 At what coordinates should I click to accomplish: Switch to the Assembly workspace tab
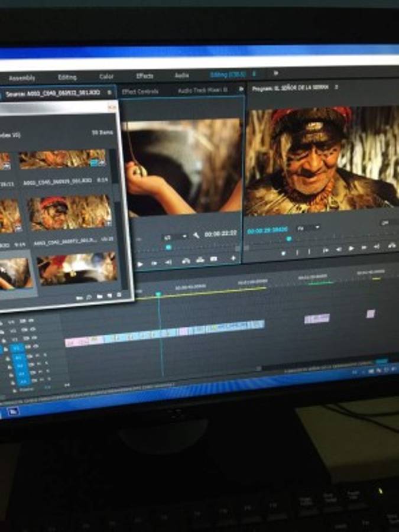22,78
